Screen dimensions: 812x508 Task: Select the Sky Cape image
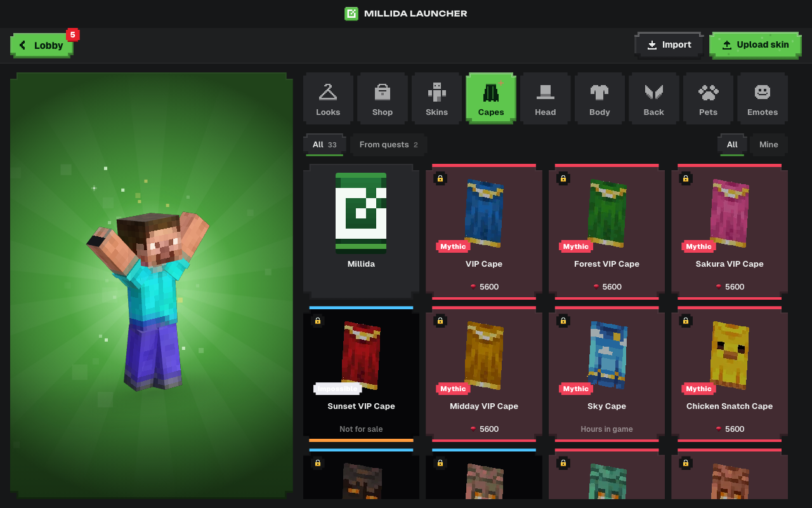click(x=607, y=356)
